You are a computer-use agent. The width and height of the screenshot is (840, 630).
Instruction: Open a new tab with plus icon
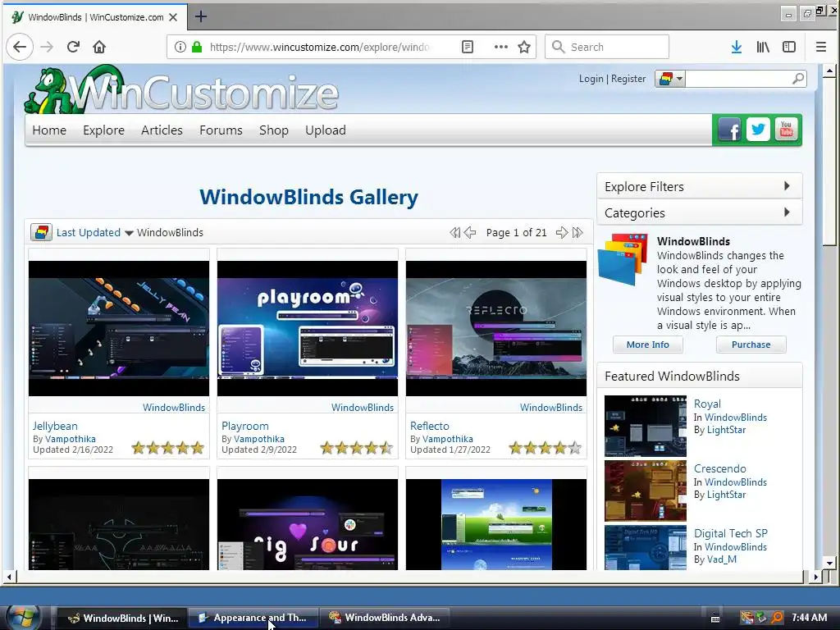pos(201,16)
